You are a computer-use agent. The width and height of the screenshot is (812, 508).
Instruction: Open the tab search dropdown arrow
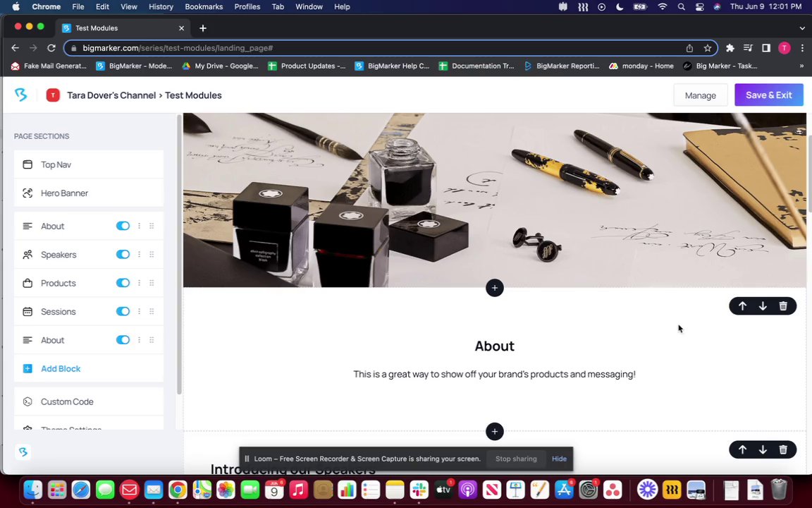[x=801, y=28]
